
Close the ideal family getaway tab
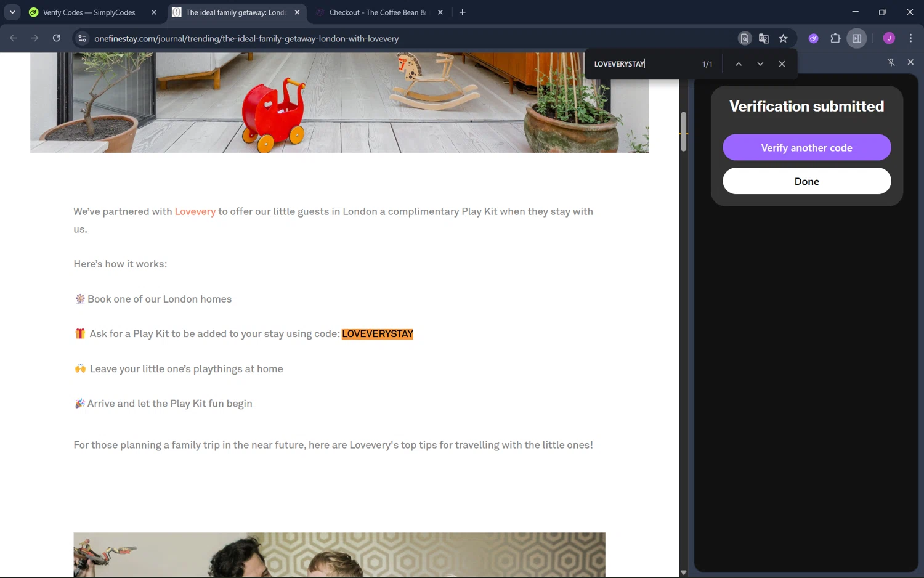point(297,12)
